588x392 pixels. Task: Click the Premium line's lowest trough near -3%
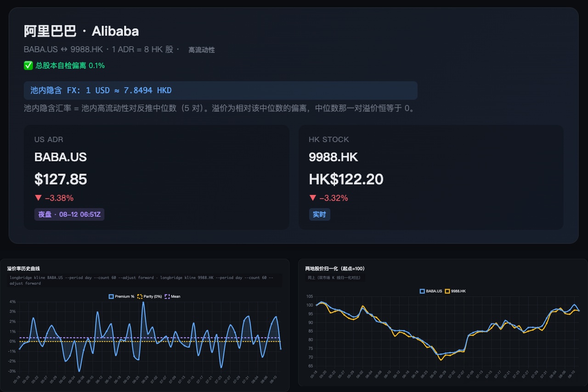79,370
